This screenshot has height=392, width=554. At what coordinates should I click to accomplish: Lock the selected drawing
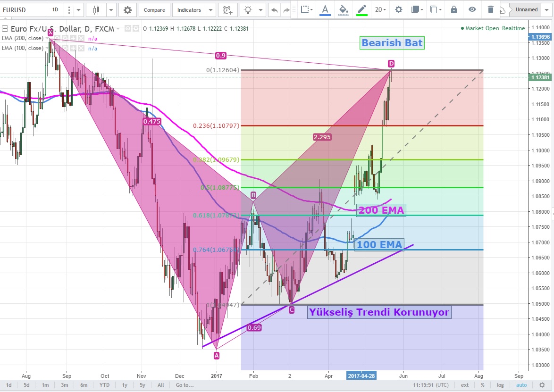(x=454, y=9)
